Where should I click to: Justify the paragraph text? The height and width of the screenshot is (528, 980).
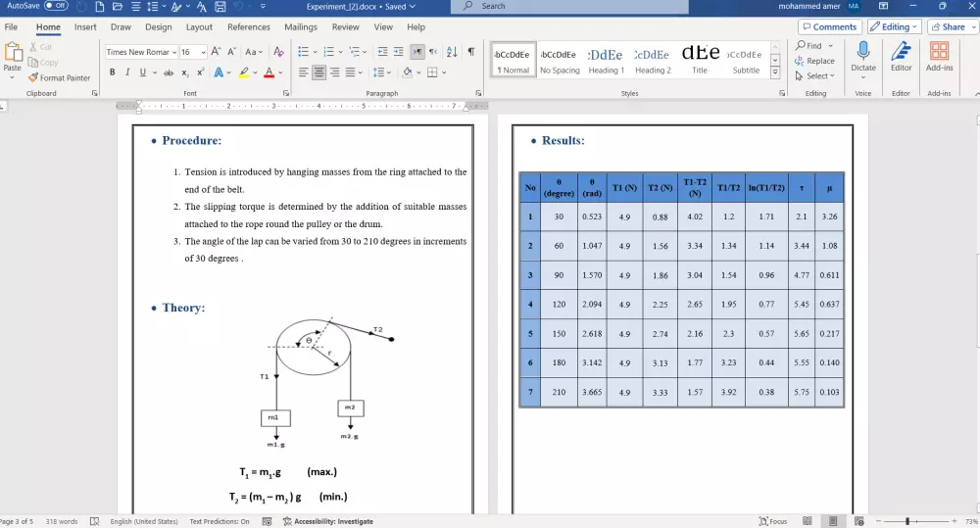(350, 72)
